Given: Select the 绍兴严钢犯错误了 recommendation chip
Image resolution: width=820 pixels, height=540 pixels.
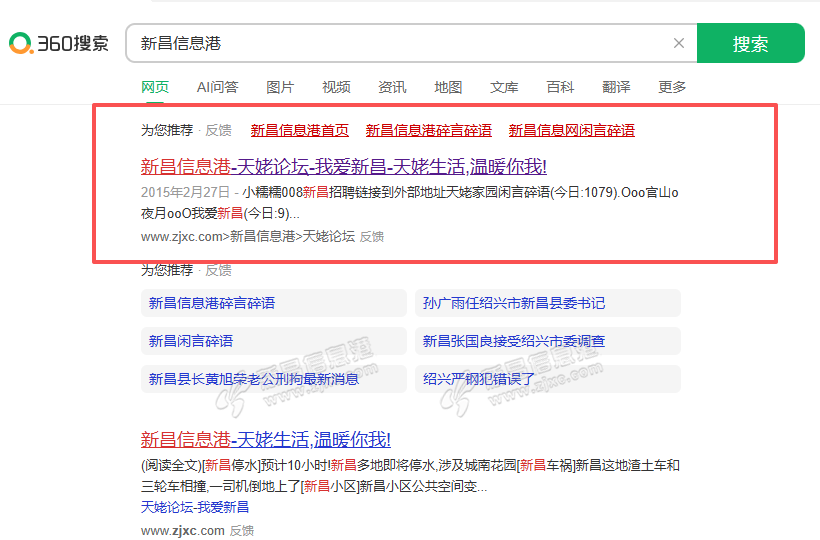Looking at the screenshot, I should pos(548,379).
